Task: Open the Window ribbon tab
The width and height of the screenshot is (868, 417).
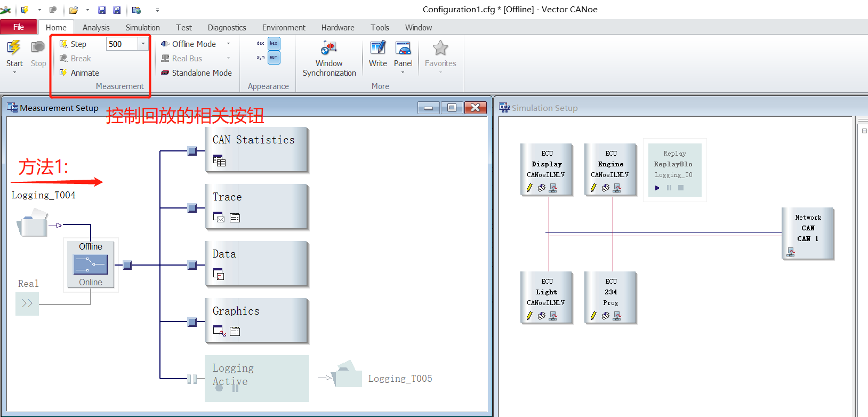Action: 419,27
